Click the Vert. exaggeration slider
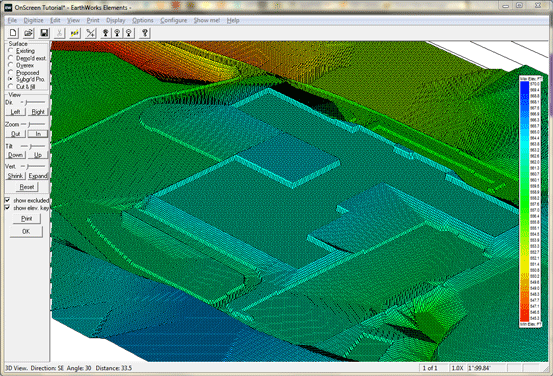The width and height of the screenshot is (553, 376). point(33,166)
